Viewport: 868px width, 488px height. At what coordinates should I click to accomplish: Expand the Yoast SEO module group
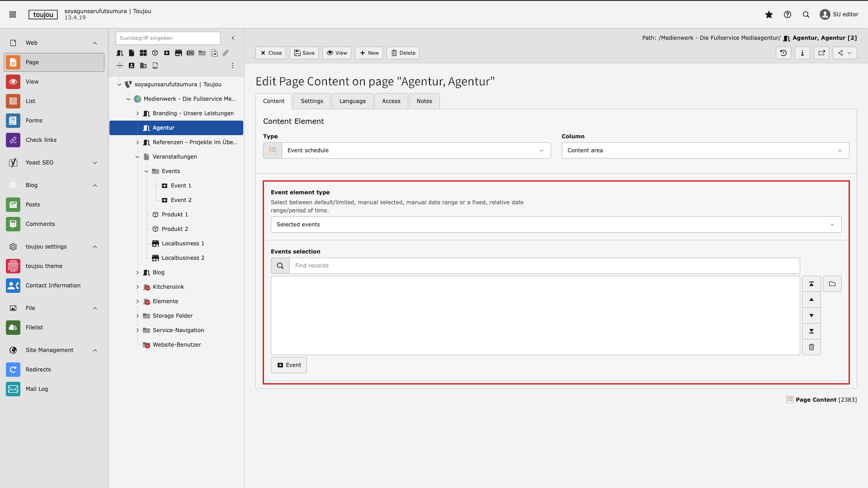point(95,163)
